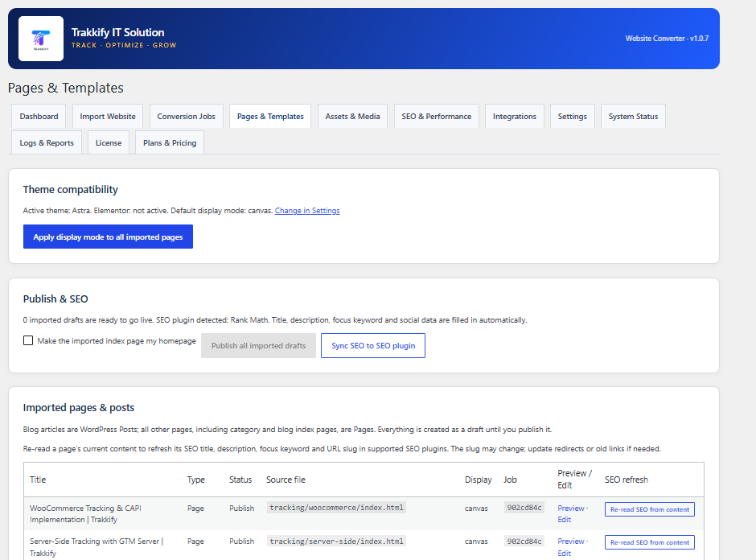Click Sync SEO to SEO plugin button

point(373,346)
